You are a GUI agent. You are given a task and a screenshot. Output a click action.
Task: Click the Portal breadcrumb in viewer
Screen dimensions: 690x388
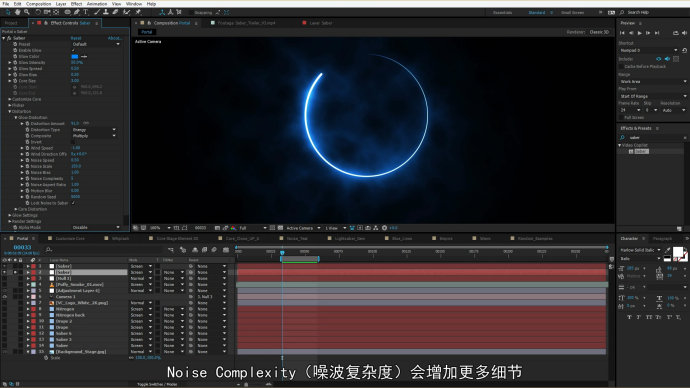(x=147, y=32)
